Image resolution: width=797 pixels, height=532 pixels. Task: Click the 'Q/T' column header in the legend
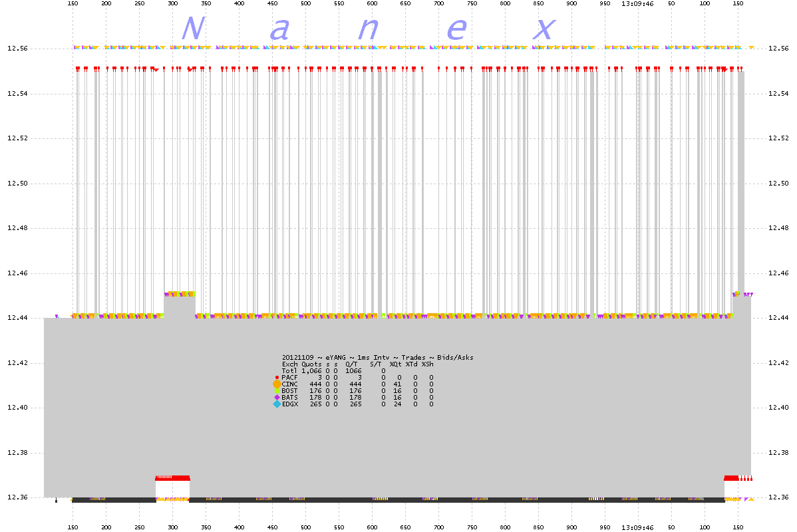[x=351, y=364]
